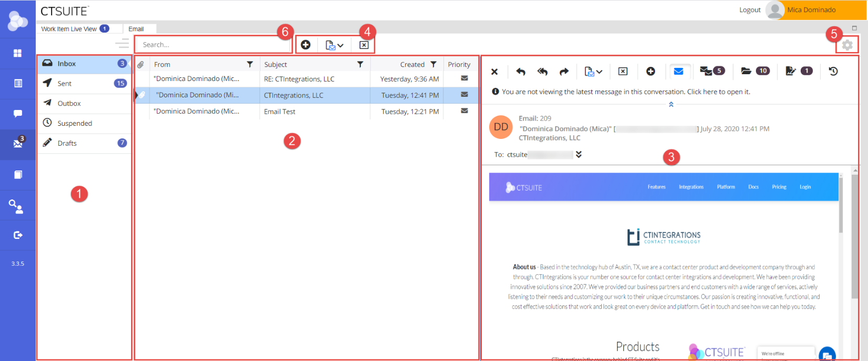Click the chat widget icon in email body
868x361 pixels.
pos(827,355)
